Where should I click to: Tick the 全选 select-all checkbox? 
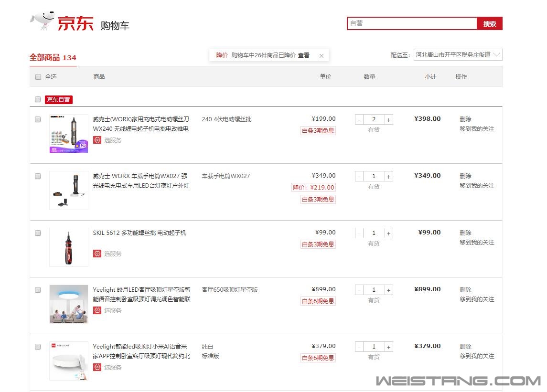pos(38,77)
